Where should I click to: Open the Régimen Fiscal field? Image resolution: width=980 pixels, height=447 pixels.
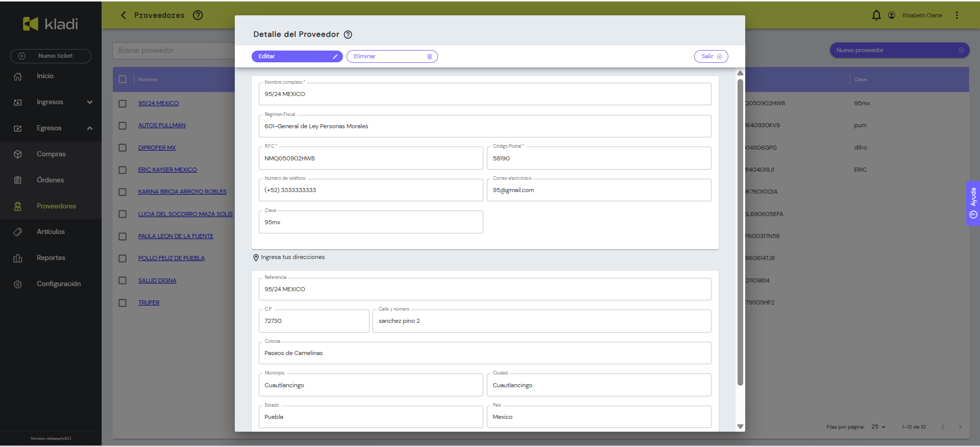click(485, 126)
